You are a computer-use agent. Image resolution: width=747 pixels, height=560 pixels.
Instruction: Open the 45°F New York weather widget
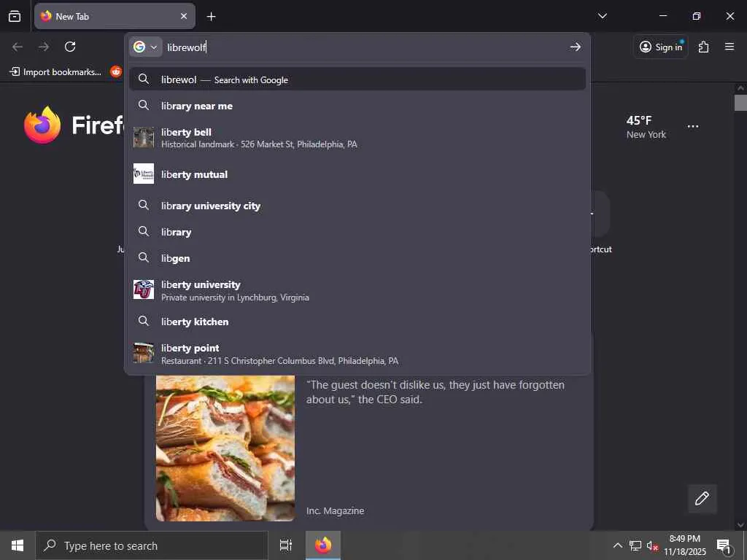click(x=646, y=127)
